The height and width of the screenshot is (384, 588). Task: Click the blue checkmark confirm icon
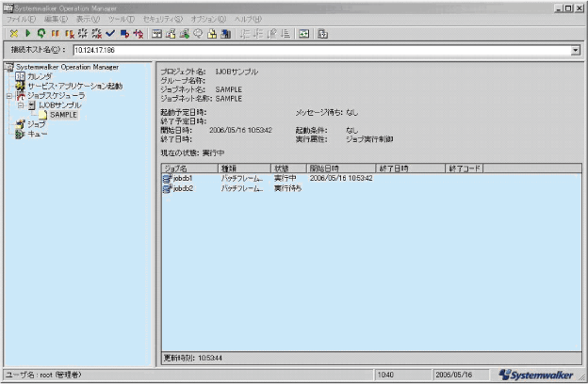pos(110,34)
